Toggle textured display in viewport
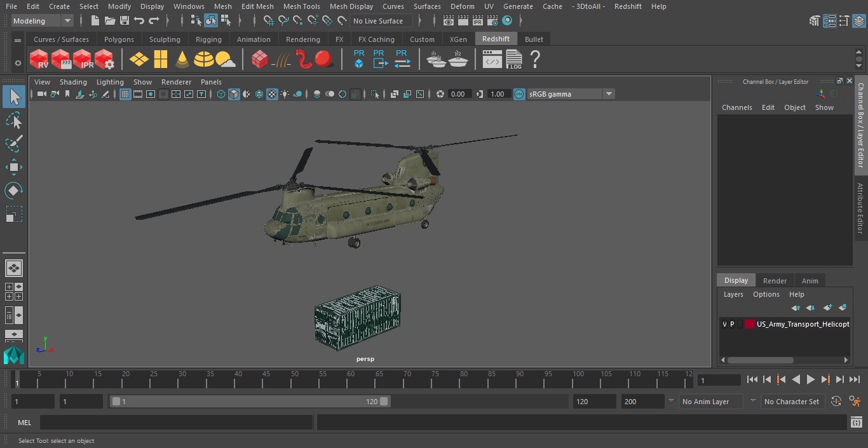868x448 pixels. pyautogui.click(x=272, y=94)
